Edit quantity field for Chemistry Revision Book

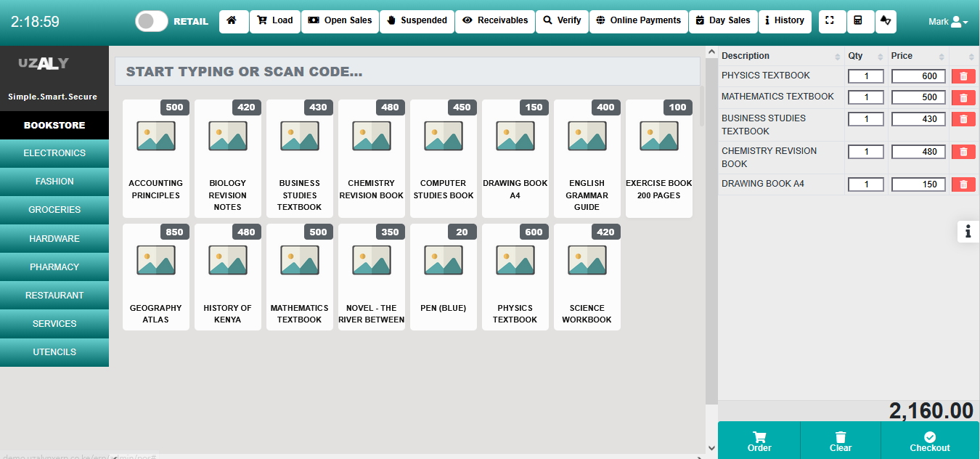coord(865,152)
